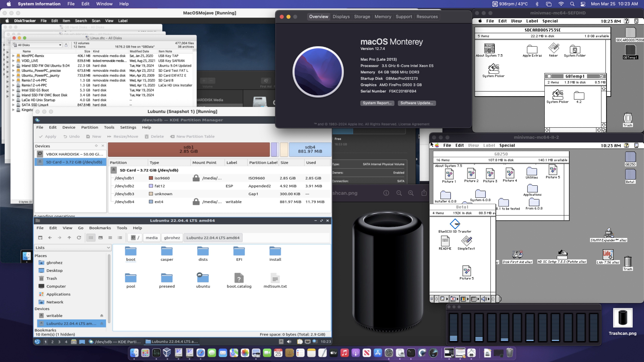The height and width of the screenshot is (362, 644).
Task: Switch to Memory tab in About This Mac
Action: pyautogui.click(x=383, y=17)
